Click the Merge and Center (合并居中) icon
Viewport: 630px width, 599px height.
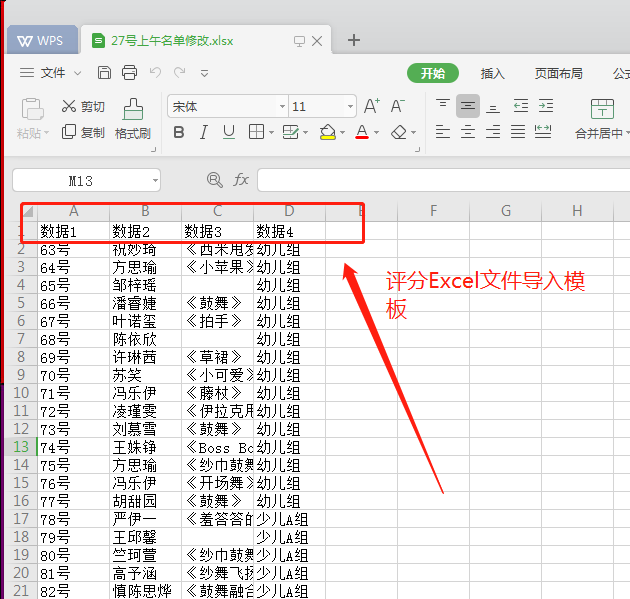click(x=601, y=110)
